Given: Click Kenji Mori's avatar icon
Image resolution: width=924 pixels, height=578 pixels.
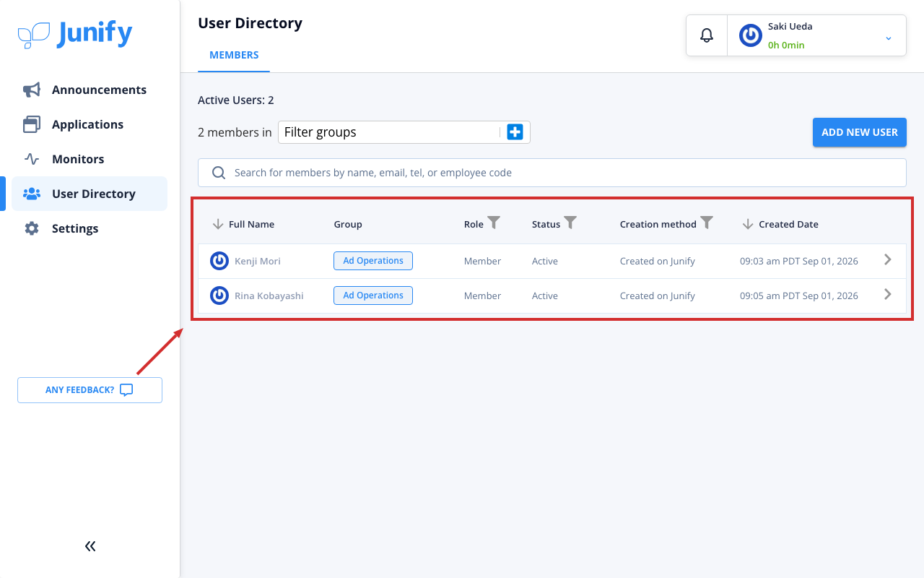Looking at the screenshot, I should (x=219, y=261).
